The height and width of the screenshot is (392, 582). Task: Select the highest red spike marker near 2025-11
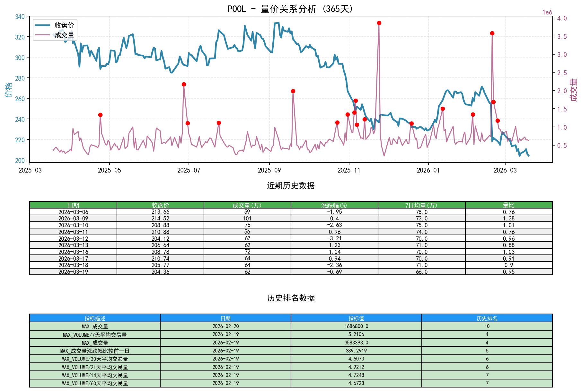379,22
